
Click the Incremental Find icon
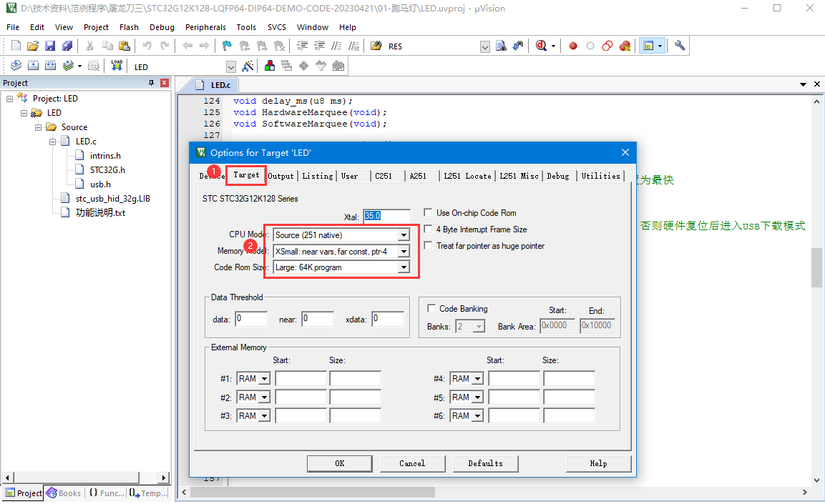518,46
